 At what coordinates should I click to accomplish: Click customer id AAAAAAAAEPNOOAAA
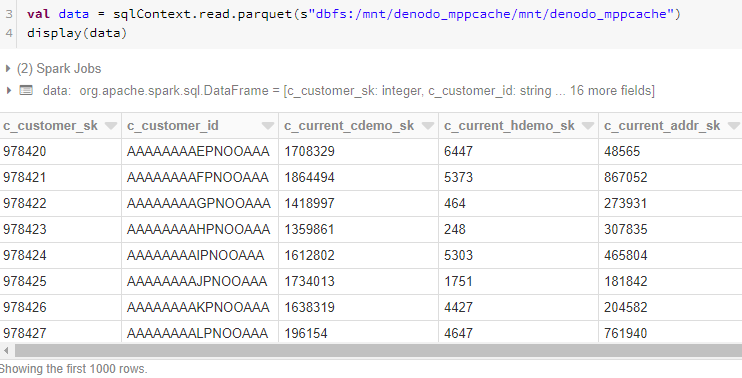tap(198, 151)
